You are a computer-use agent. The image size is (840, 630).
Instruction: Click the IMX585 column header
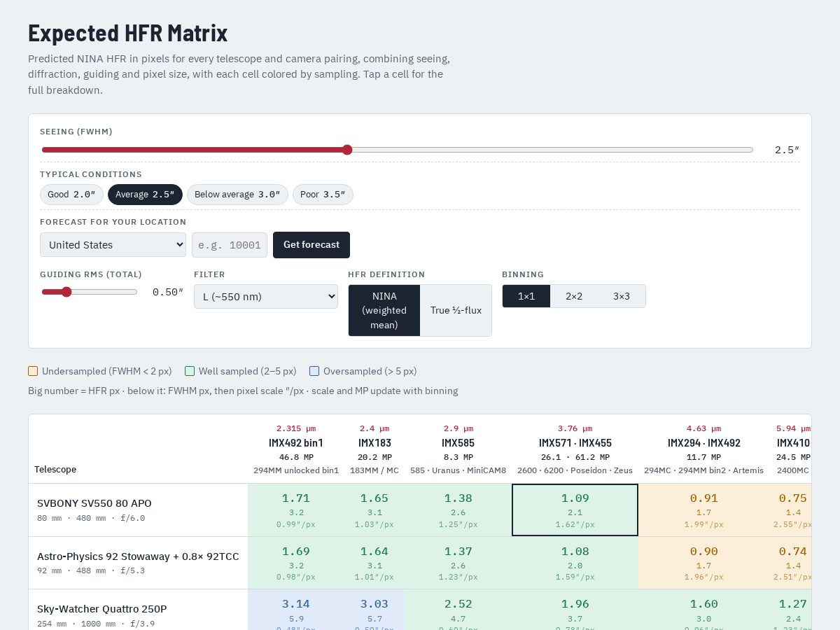pyautogui.click(x=458, y=449)
